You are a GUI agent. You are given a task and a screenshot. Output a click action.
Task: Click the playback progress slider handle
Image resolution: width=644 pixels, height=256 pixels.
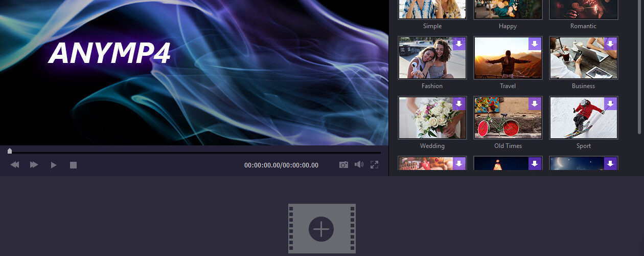pyautogui.click(x=10, y=151)
